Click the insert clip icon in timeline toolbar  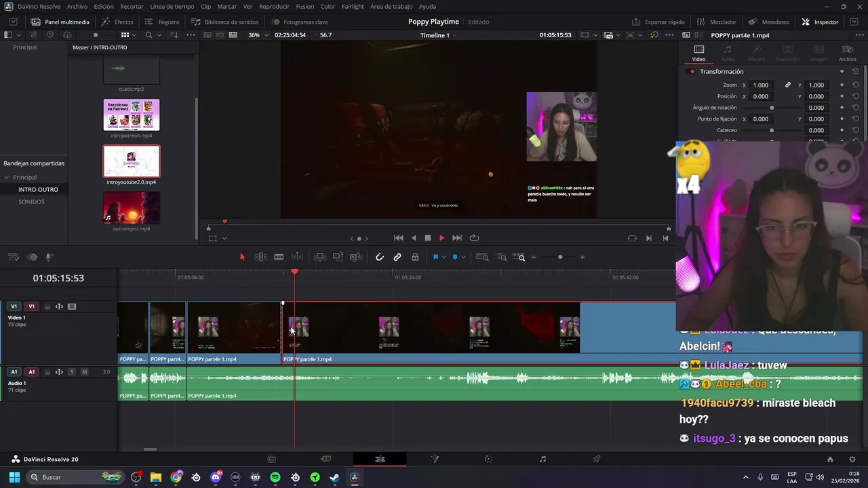click(320, 257)
